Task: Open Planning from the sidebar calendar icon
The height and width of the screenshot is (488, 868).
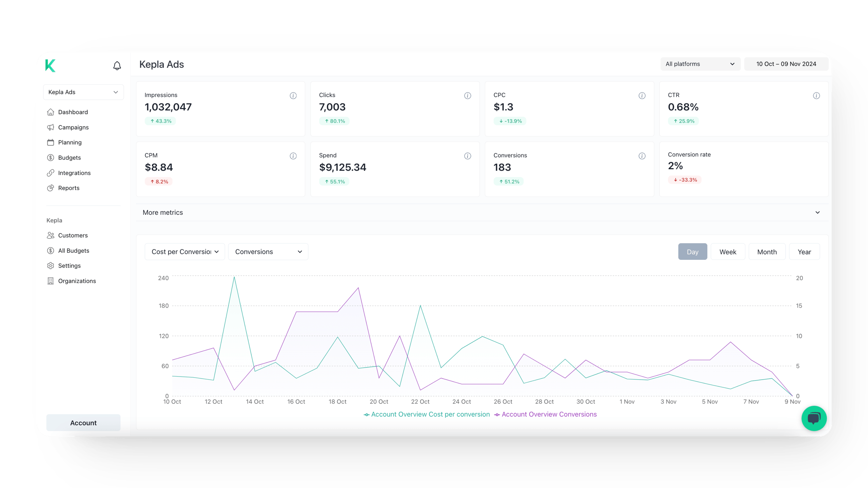Action: (x=50, y=142)
